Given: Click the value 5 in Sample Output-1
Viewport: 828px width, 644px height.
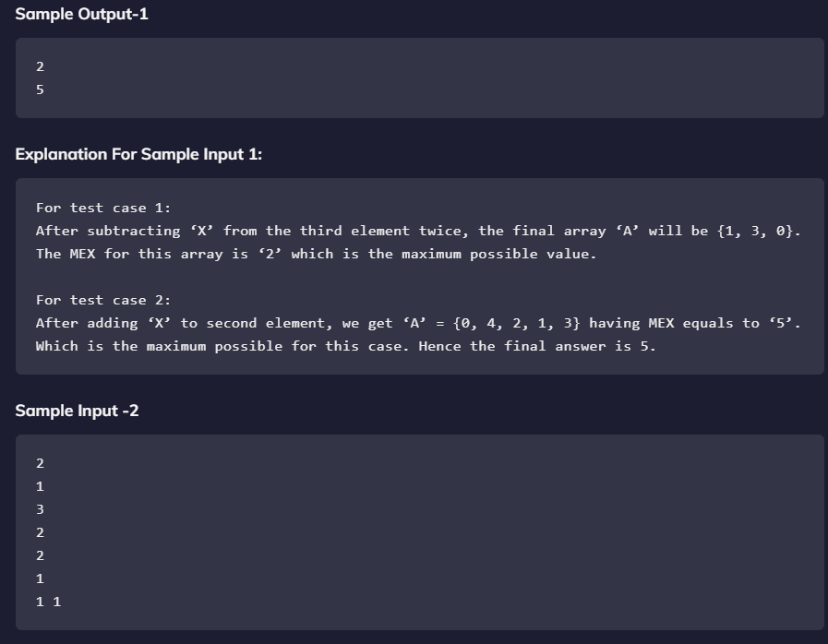Looking at the screenshot, I should (40, 89).
